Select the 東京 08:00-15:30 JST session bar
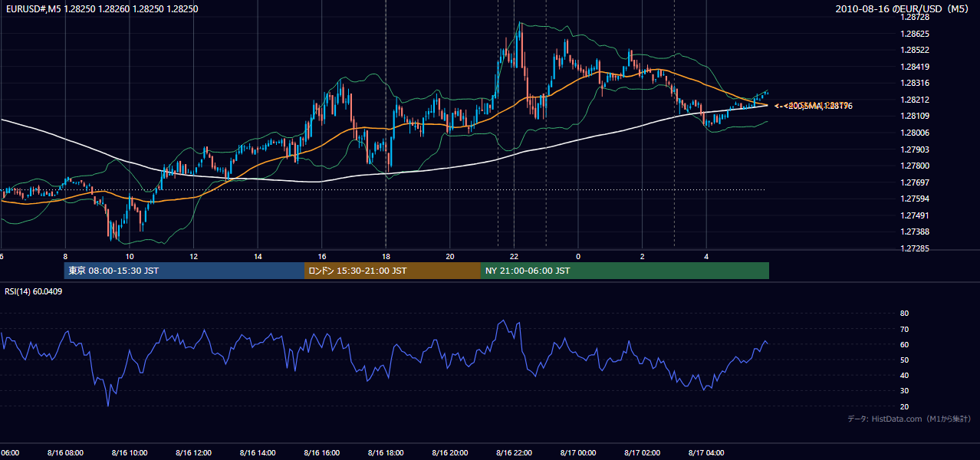The width and height of the screenshot is (980, 460). pyautogui.click(x=184, y=271)
